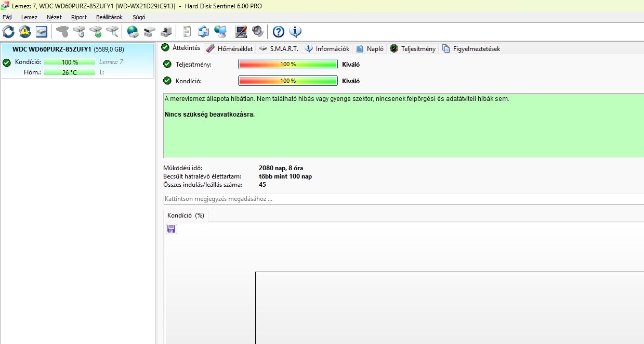The image size is (644, 344).
Task: Switch to the Figyelmeztetések tab
Action: tap(471, 48)
